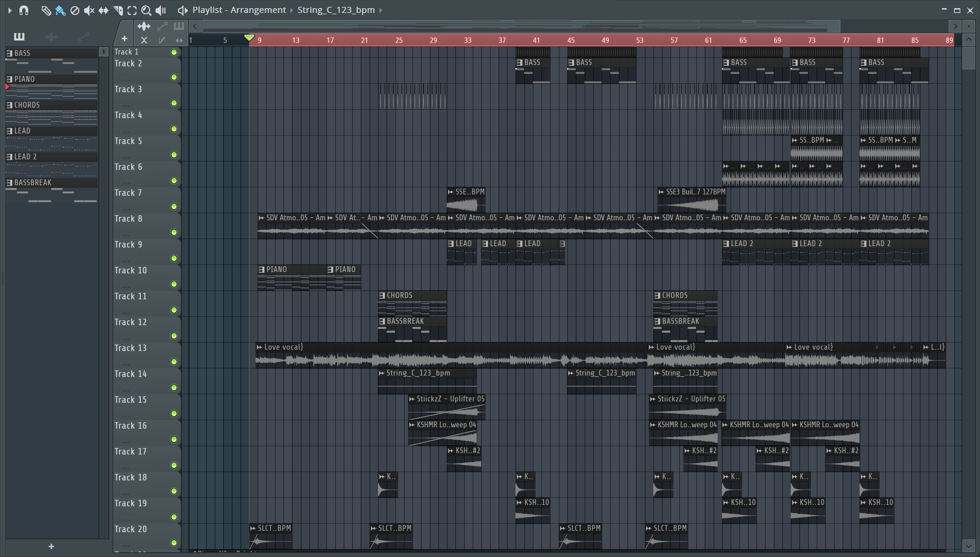This screenshot has width=980, height=557.
Task: Focus pattern clips piano button
Action: click(179, 26)
